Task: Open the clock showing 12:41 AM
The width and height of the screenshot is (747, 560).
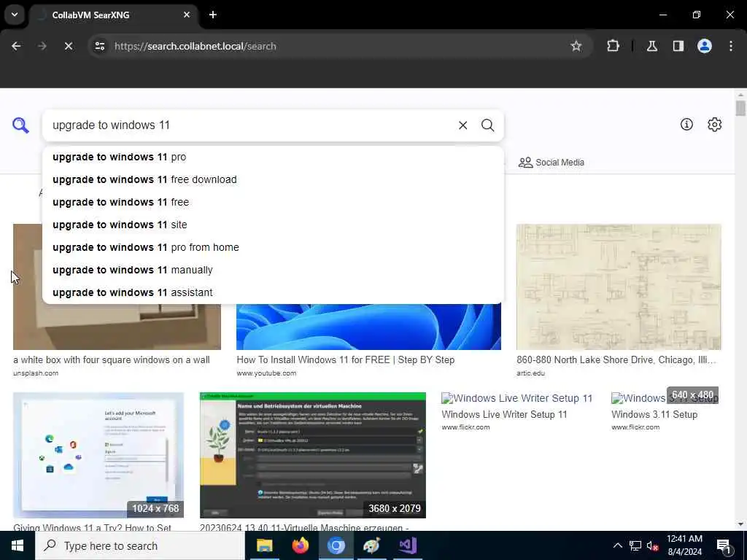Action: point(684,545)
